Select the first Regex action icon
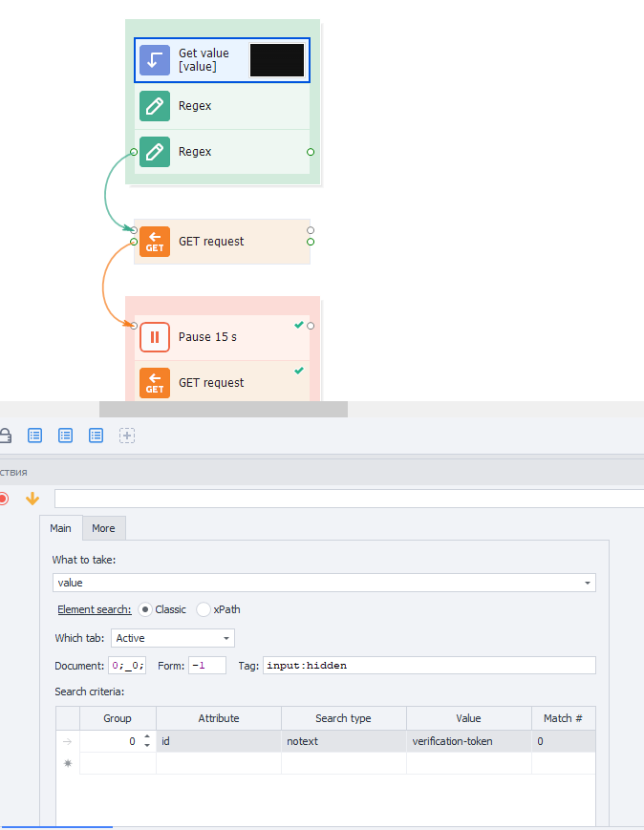Screen dimensions: 644x830 (x=155, y=106)
